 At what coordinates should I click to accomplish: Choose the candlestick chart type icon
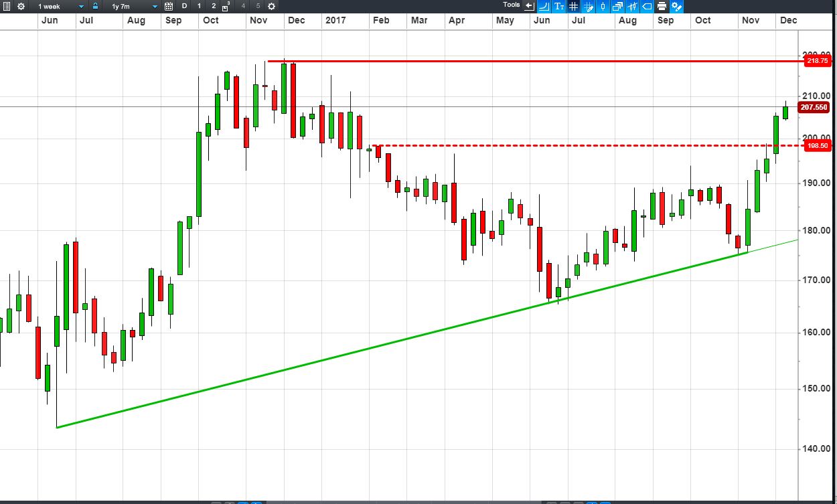click(603, 6)
